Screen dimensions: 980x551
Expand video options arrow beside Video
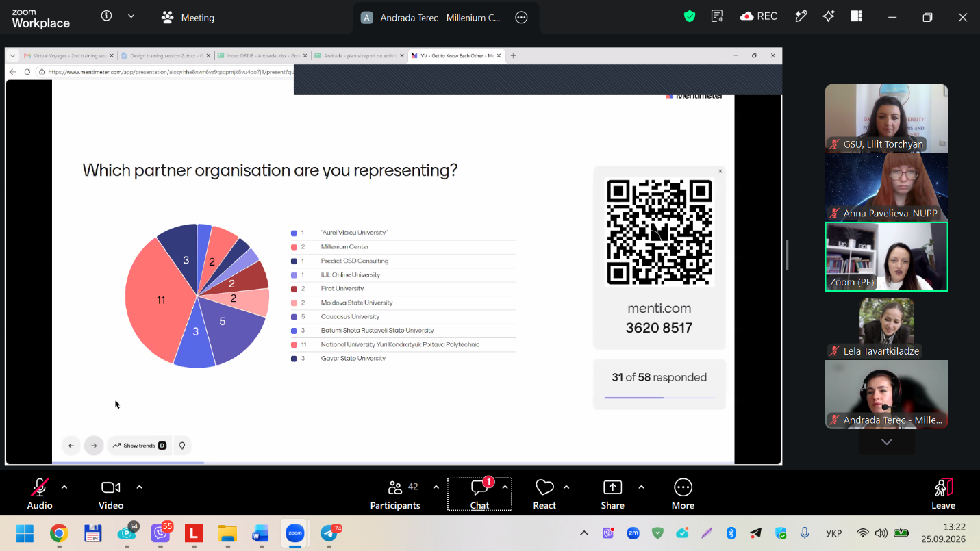(x=139, y=487)
